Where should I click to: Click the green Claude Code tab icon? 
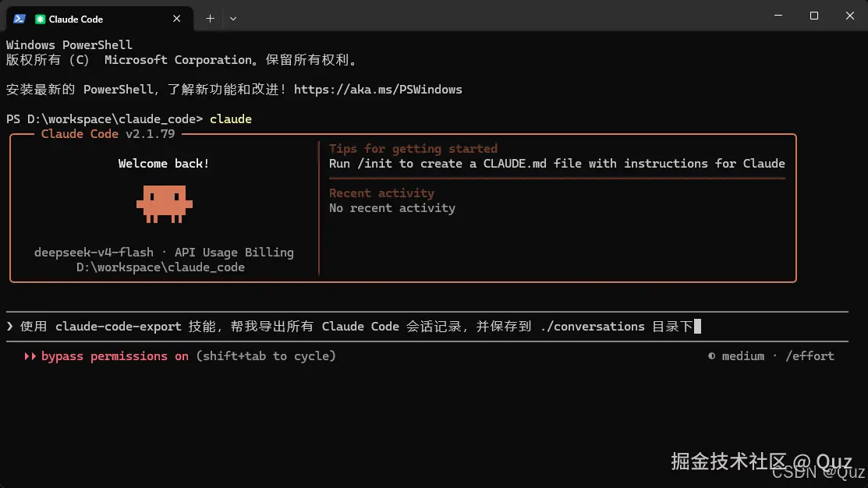tap(40, 19)
